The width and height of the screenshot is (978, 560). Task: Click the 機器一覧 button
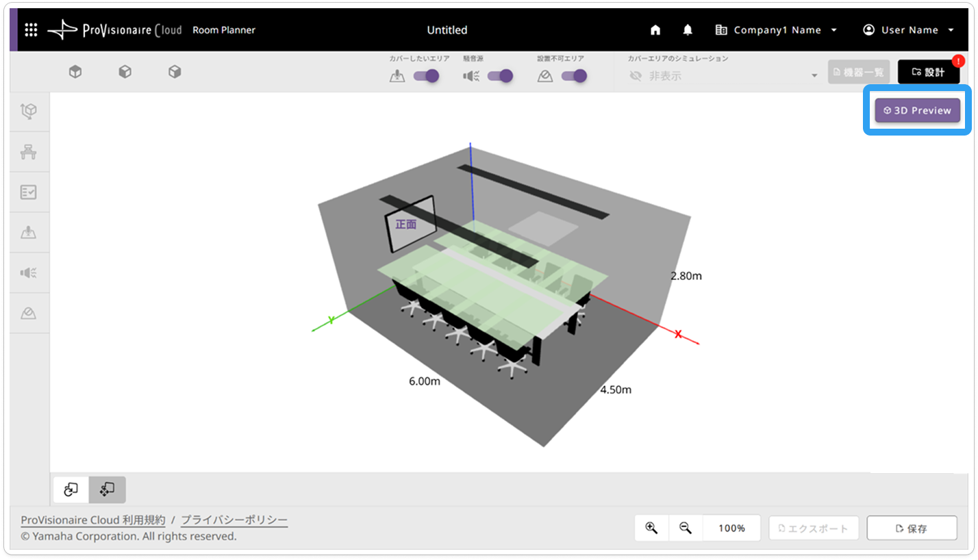859,72
